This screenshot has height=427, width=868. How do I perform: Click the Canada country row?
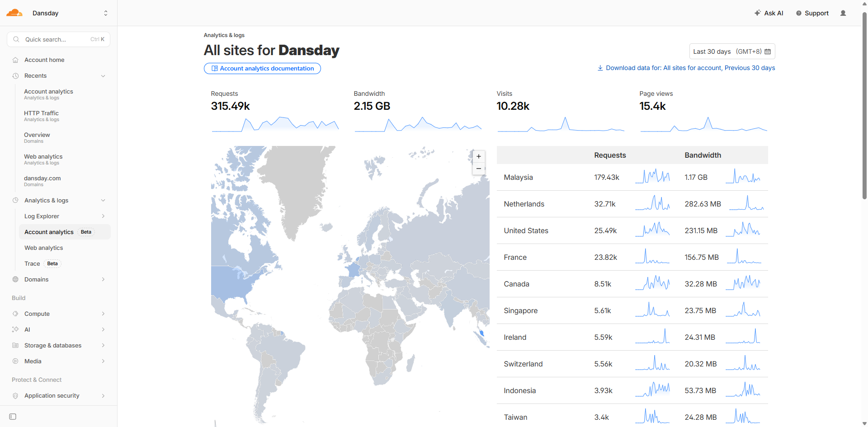[632, 284]
